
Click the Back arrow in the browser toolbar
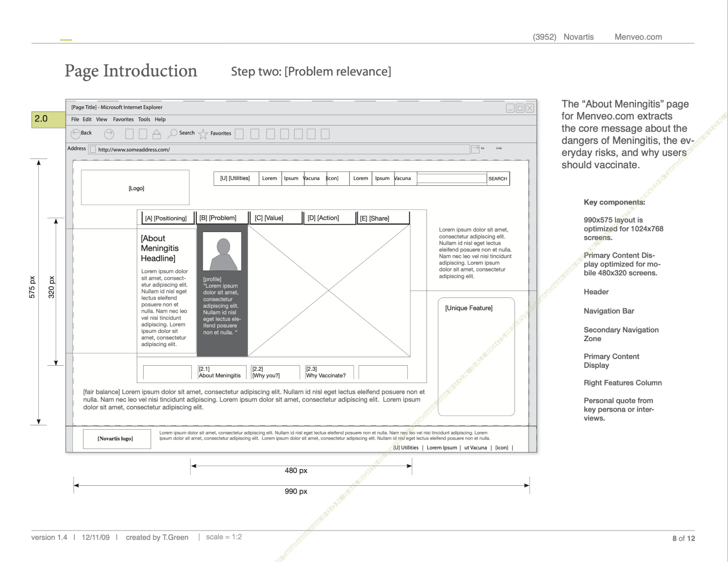click(x=76, y=133)
